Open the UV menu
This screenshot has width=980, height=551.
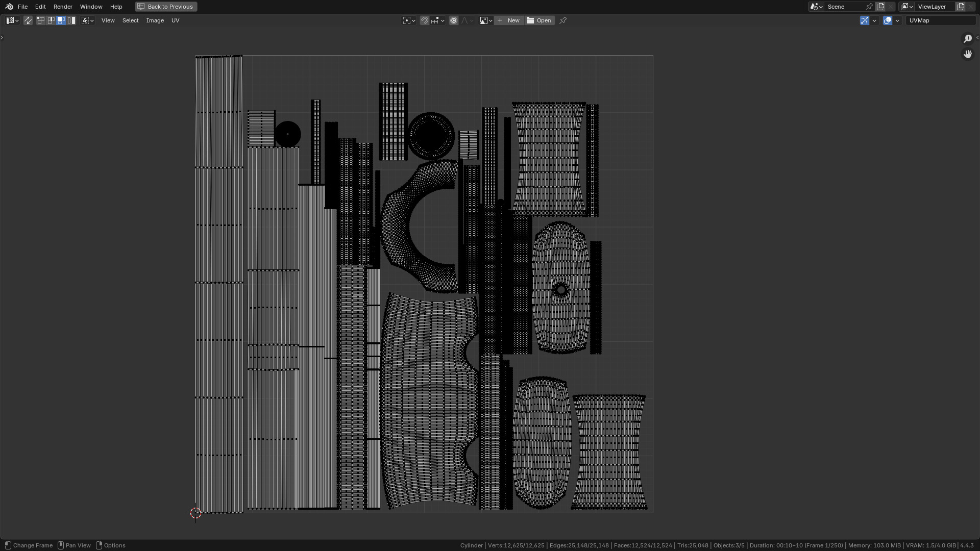pos(175,20)
